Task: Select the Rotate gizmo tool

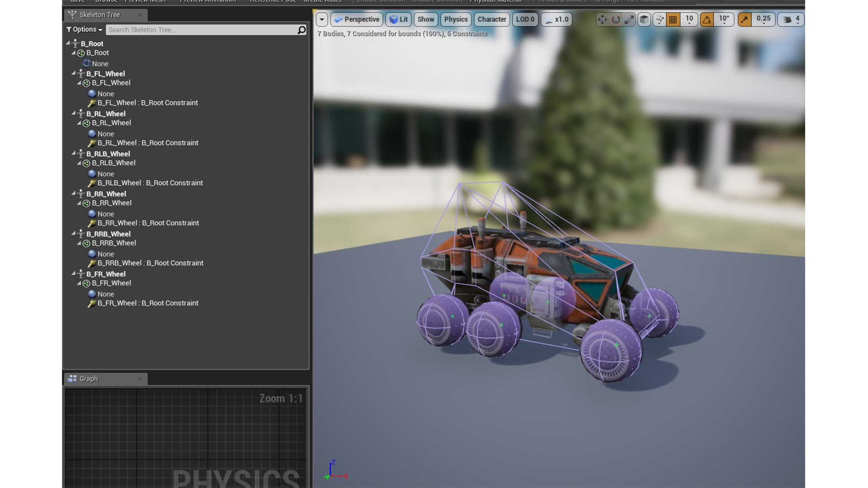Action: point(616,19)
